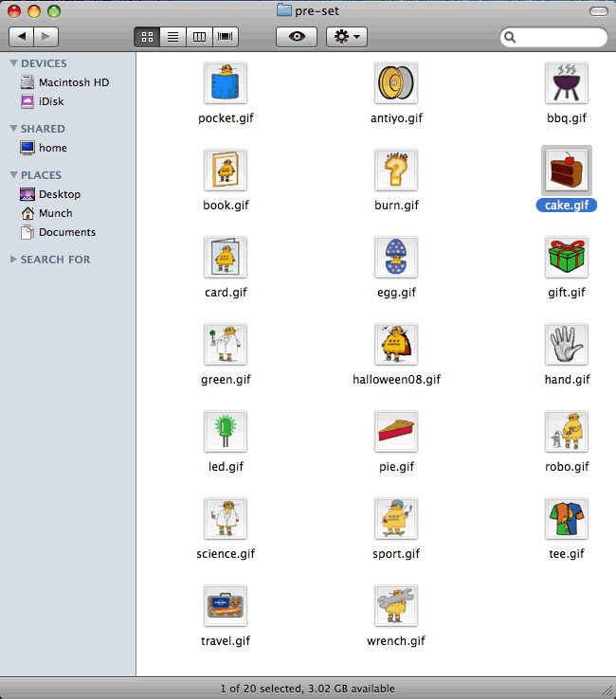Select the tee.gif t-shirt icon
Image resolution: width=616 pixels, height=699 pixels.
pos(567,518)
